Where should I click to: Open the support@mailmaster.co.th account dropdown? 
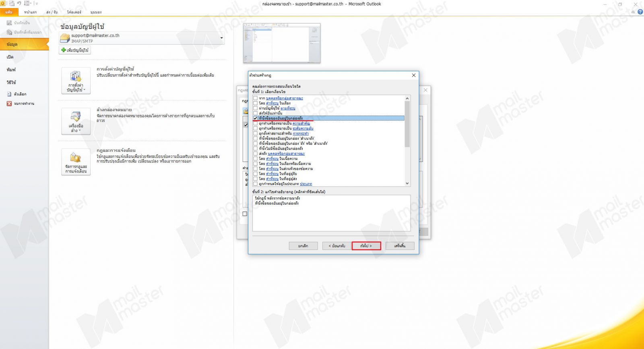(221, 38)
